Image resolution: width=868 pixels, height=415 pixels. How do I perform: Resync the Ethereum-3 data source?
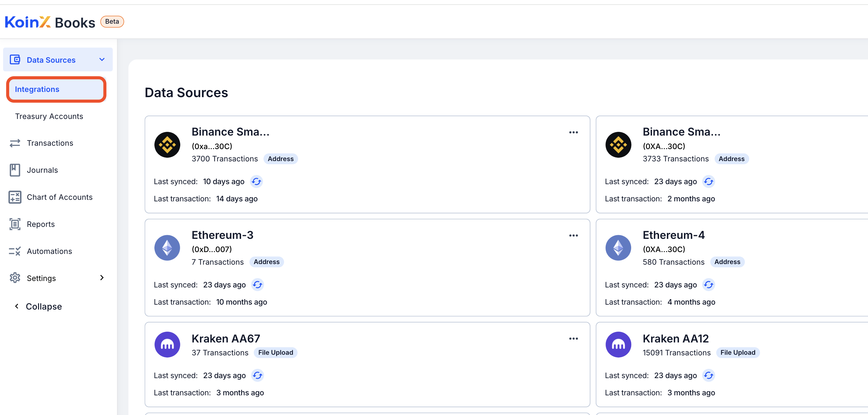(257, 285)
